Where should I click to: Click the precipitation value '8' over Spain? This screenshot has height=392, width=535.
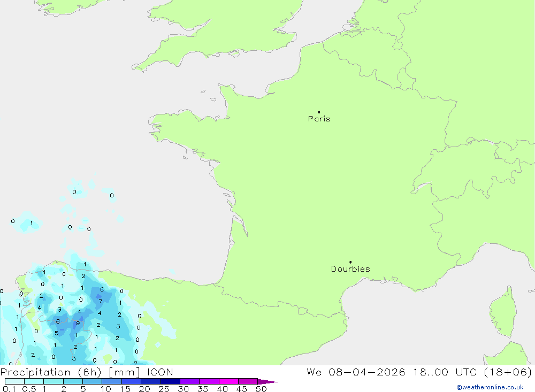(58, 321)
